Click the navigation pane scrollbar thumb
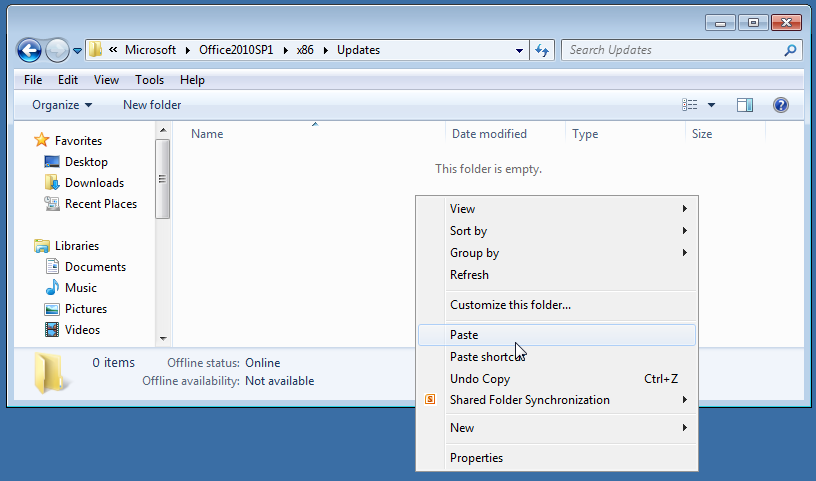The image size is (816, 481). pos(162,179)
